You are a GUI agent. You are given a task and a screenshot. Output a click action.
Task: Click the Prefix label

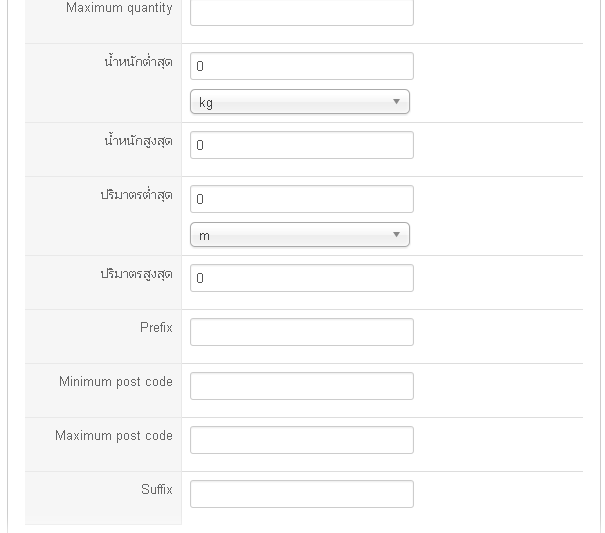[156, 328]
